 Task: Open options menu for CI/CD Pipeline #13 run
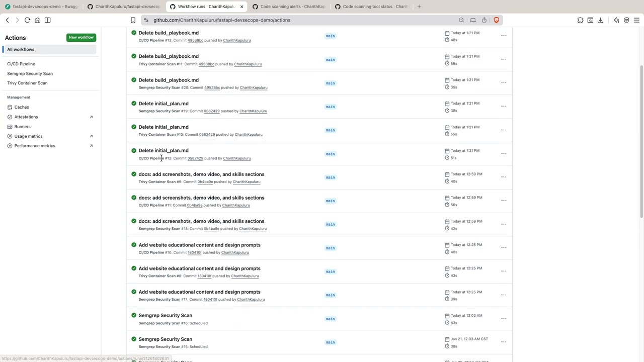(504, 36)
